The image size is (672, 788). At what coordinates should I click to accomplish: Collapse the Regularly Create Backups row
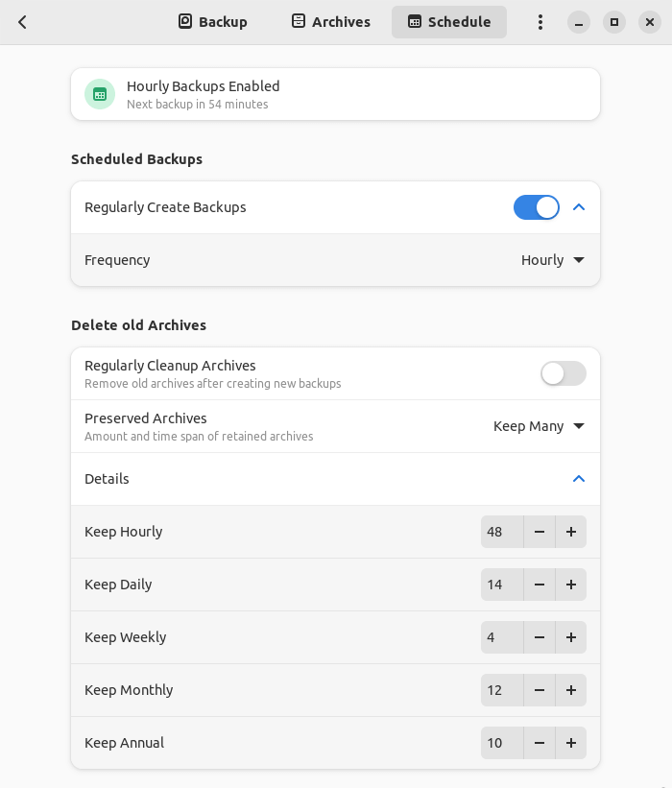[x=579, y=207]
